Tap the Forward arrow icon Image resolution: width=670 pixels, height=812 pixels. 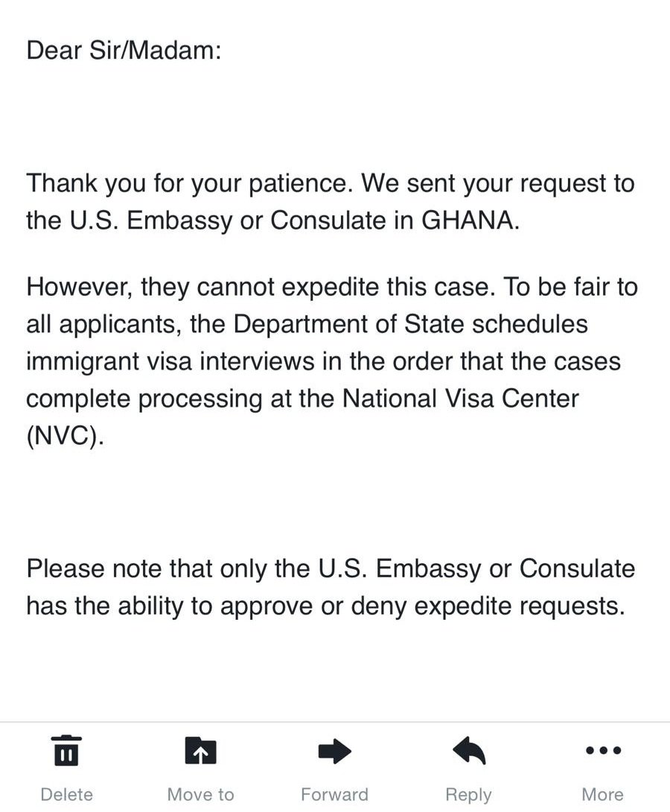click(x=335, y=751)
